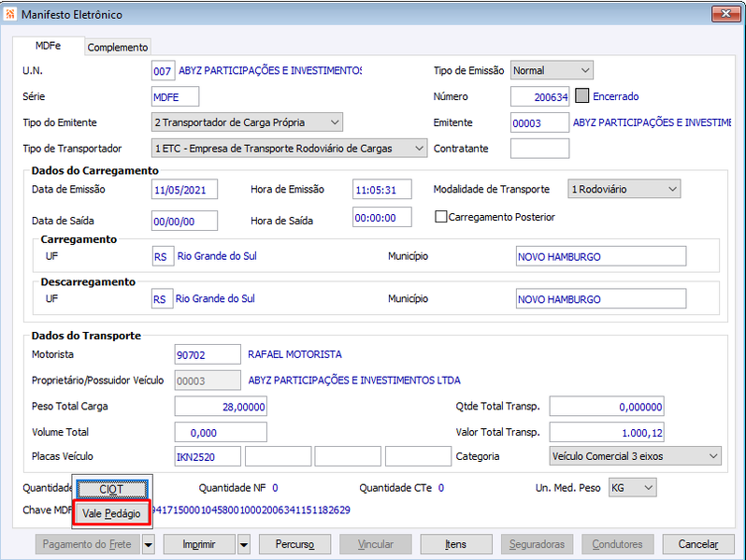Viewport: 746px width, 560px height.
Task: Focus the Contratante input field
Action: point(539,149)
